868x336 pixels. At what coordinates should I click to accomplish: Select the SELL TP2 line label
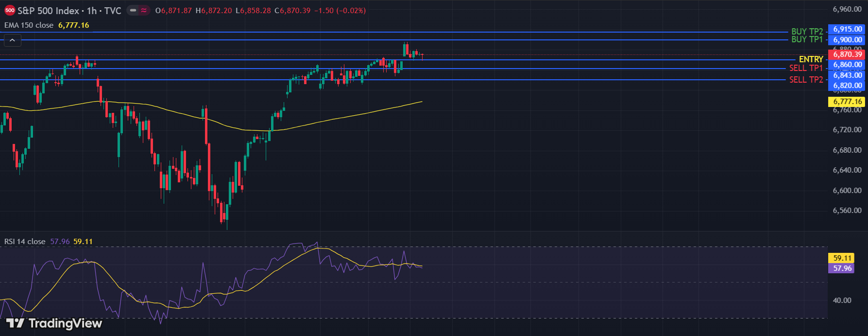806,80
